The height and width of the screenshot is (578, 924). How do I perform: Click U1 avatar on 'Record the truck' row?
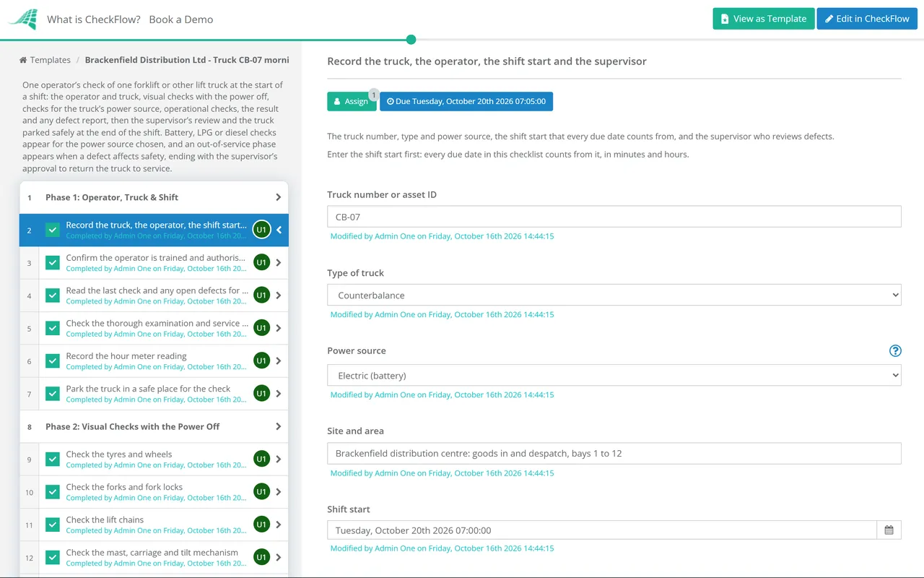point(261,230)
